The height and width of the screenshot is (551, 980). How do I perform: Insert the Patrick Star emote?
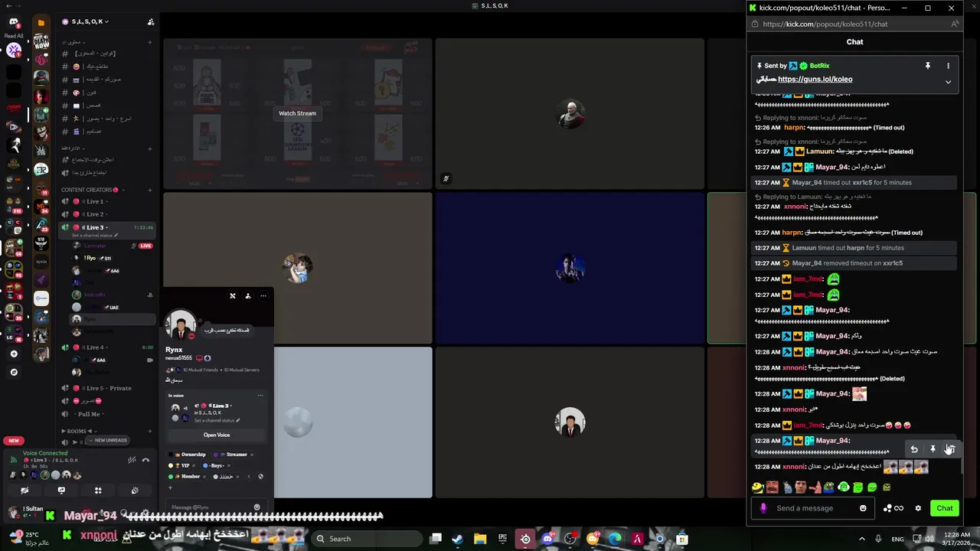tap(815, 487)
